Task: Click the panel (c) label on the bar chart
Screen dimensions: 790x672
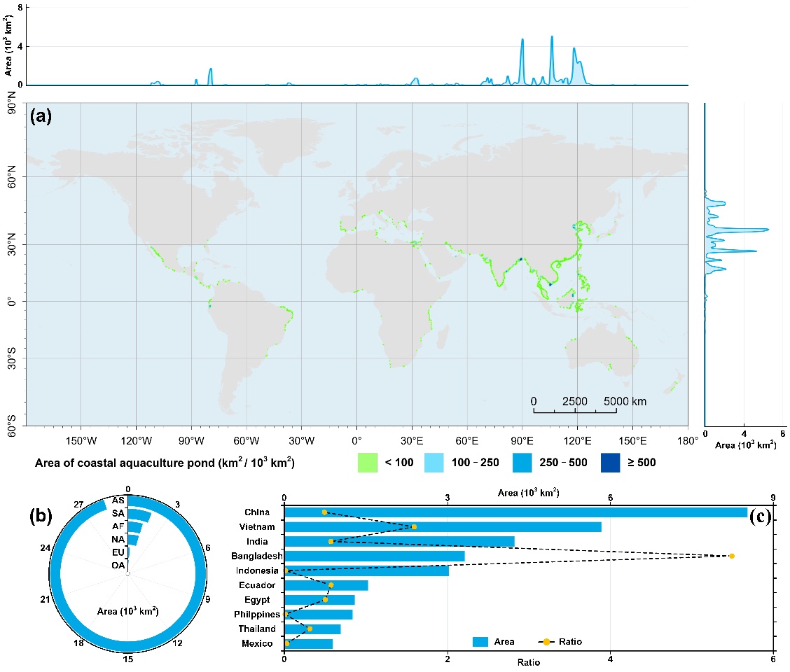Action: [x=761, y=517]
